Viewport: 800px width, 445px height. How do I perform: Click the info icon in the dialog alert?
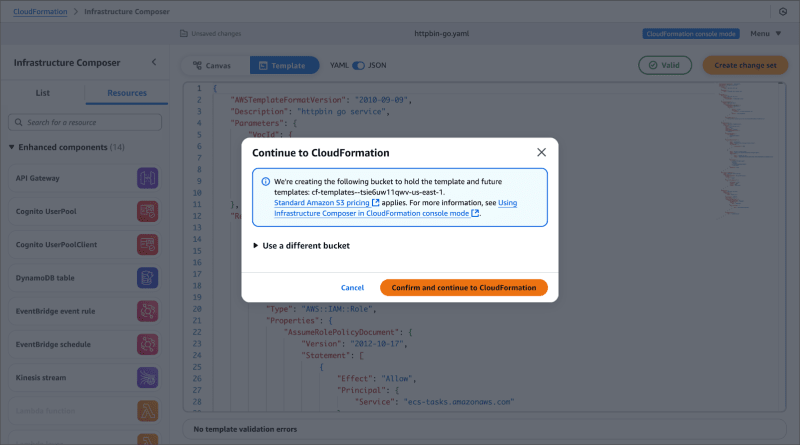(x=265, y=182)
